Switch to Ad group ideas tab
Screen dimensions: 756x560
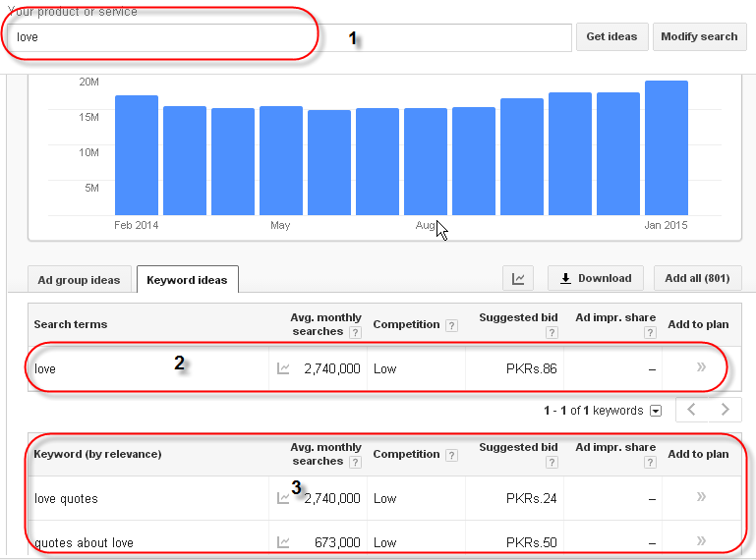tap(79, 280)
